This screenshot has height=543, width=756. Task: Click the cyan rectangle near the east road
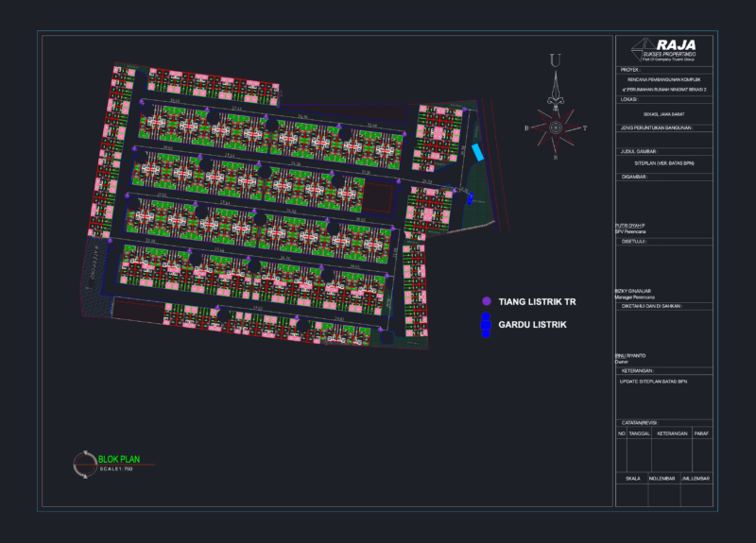click(477, 152)
